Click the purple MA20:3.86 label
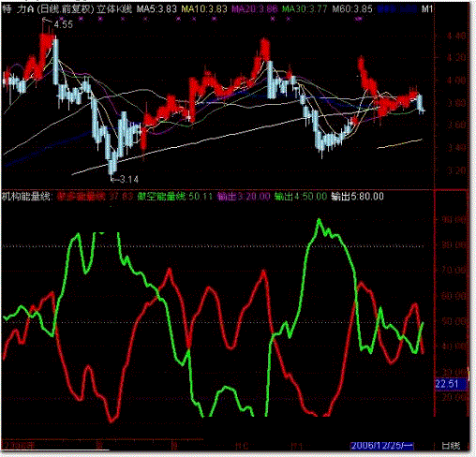Image resolution: width=476 pixels, height=457 pixels. 255,8
